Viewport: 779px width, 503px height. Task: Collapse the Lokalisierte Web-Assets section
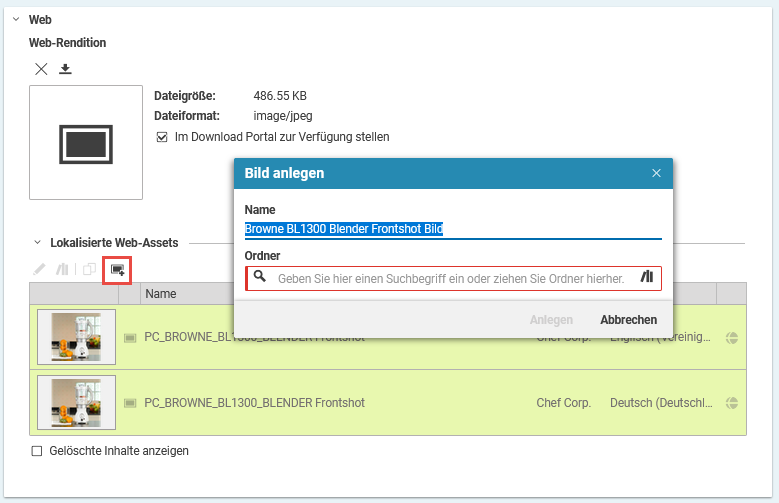[37, 243]
